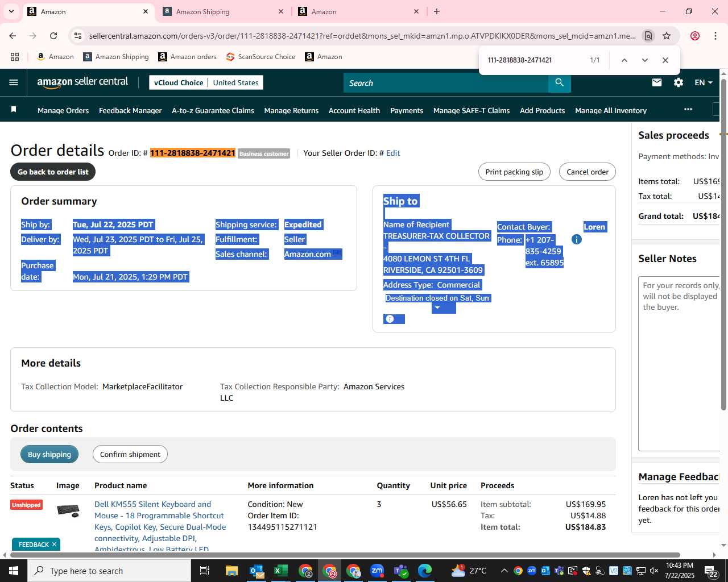The height and width of the screenshot is (582, 728).
Task: Open Microsoft Edge from the taskbar
Action: tap(425, 571)
